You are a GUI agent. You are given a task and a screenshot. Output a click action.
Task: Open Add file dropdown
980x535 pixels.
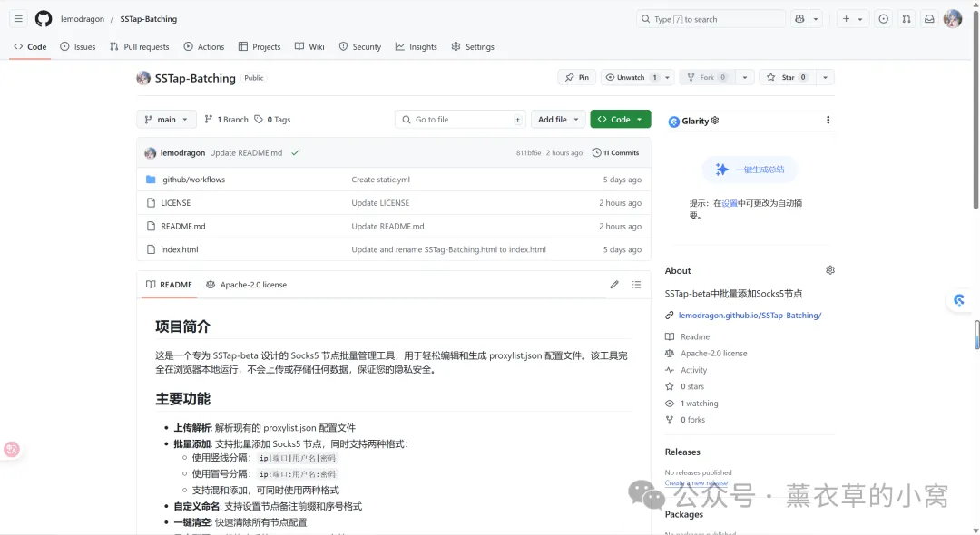tap(558, 119)
